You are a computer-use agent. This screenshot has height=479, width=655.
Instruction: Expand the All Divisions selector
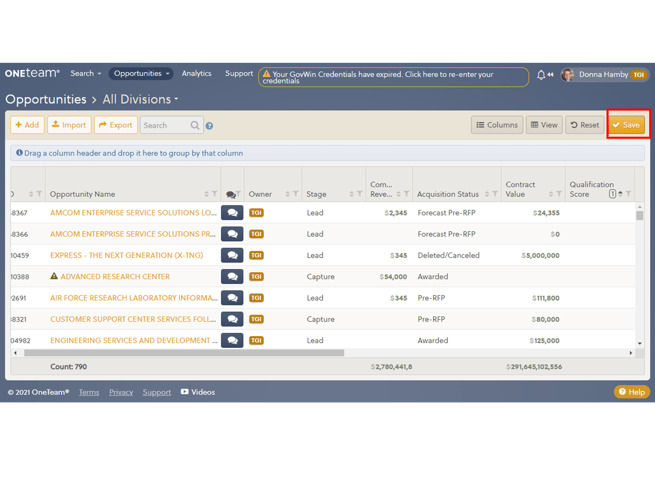(140, 99)
